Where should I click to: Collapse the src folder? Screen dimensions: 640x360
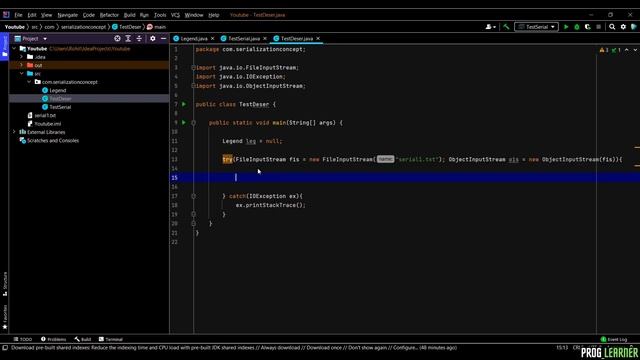[22, 73]
